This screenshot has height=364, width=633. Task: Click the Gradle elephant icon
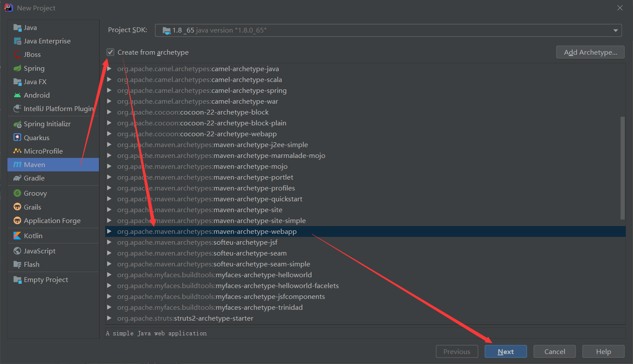coord(17,178)
